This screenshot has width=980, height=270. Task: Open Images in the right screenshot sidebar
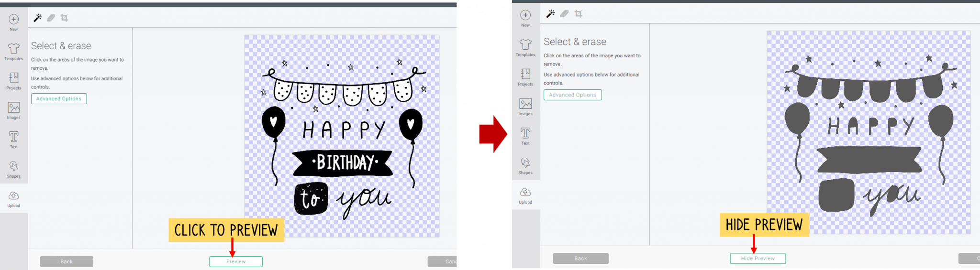(525, 107)
